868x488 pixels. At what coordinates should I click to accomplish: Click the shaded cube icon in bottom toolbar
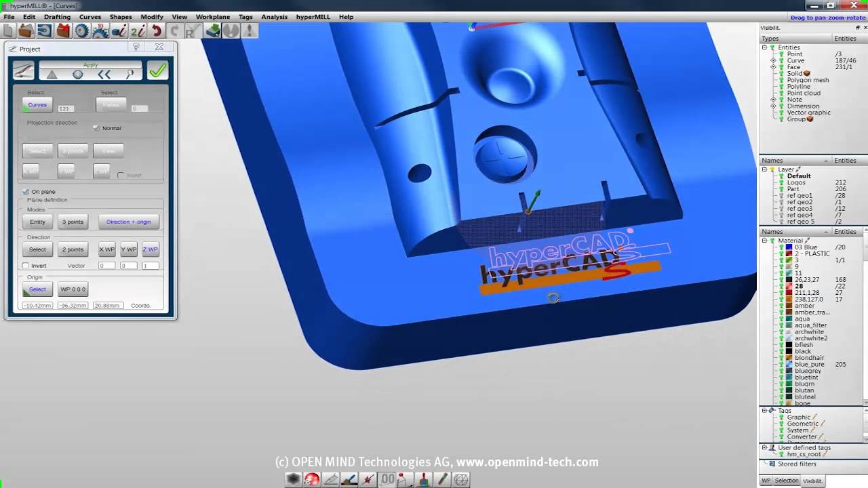pos(294,479)
